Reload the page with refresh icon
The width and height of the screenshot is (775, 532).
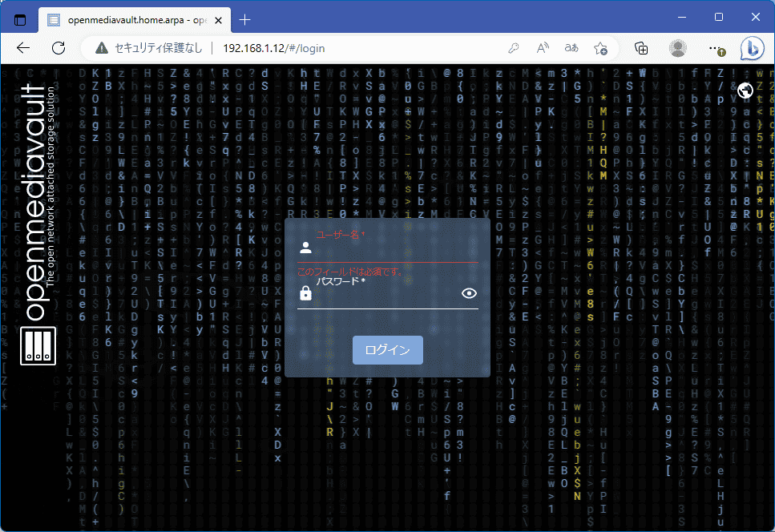pos(59,48)
